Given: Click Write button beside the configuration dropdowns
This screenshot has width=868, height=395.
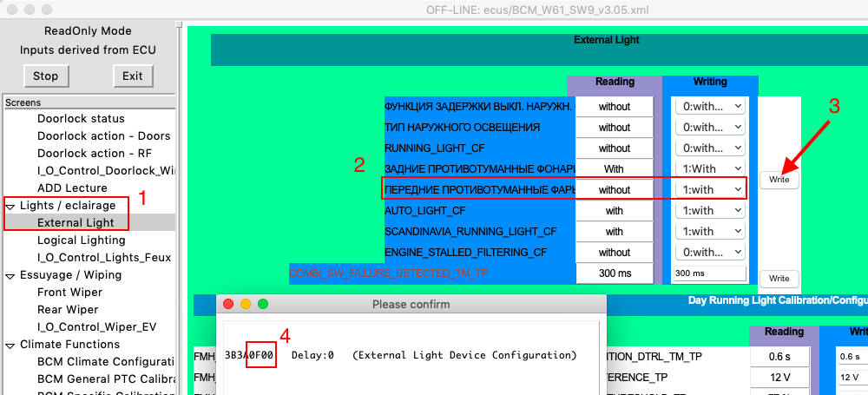Looking at the screenshot, I should tap(779, 180).
